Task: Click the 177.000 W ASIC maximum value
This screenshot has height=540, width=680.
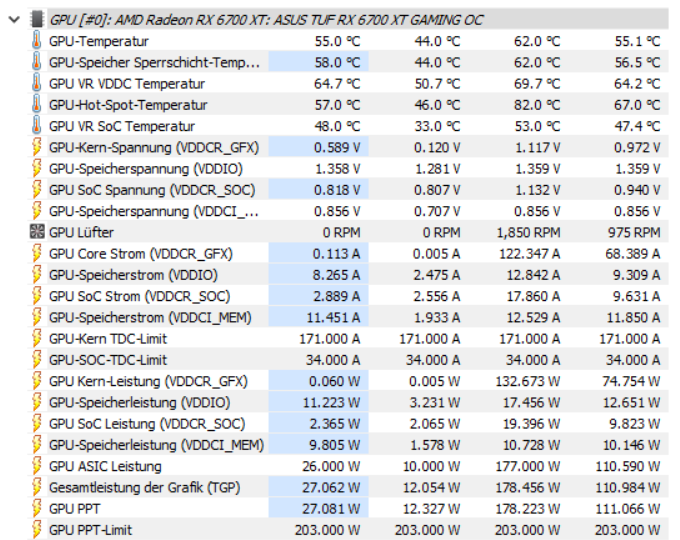Action: [527, 466]
